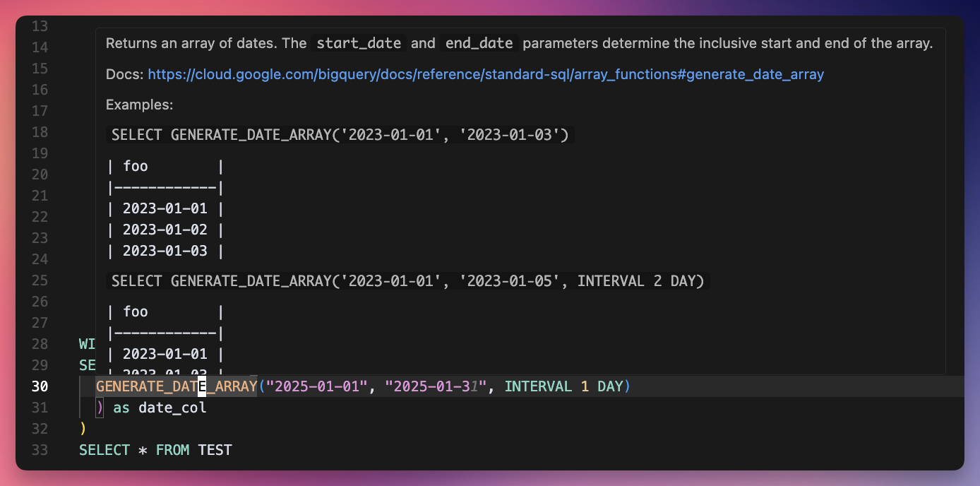
Task: Click the end_date parameter label in the popup
Action: (479, 43)
